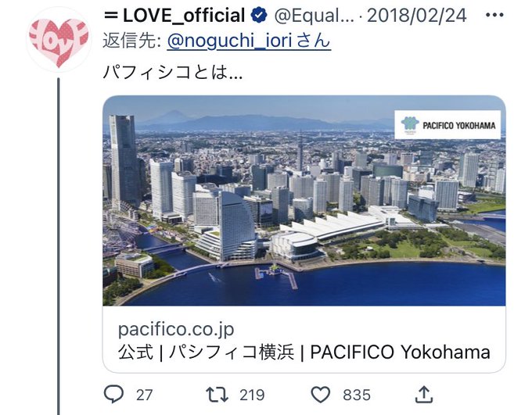This screenshot has width=532, height=415.
Task: Click the PACIFICO YOKOHAMA logo badge
Action: tap(448, 125)
